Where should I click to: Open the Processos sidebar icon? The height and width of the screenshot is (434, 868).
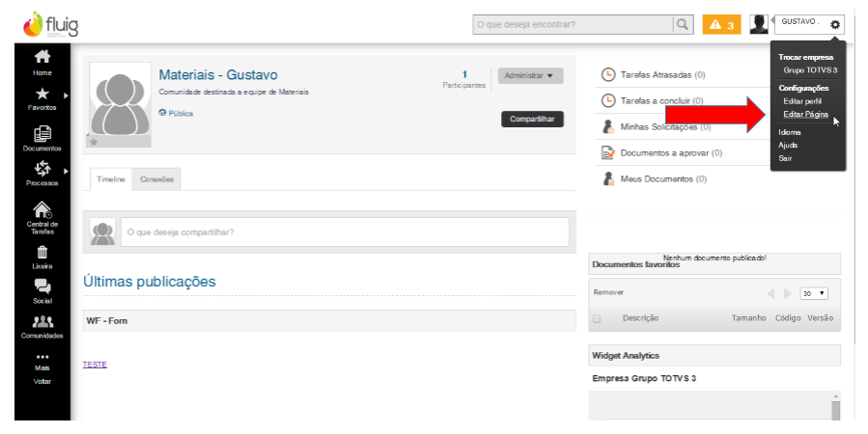click(42, 170)
